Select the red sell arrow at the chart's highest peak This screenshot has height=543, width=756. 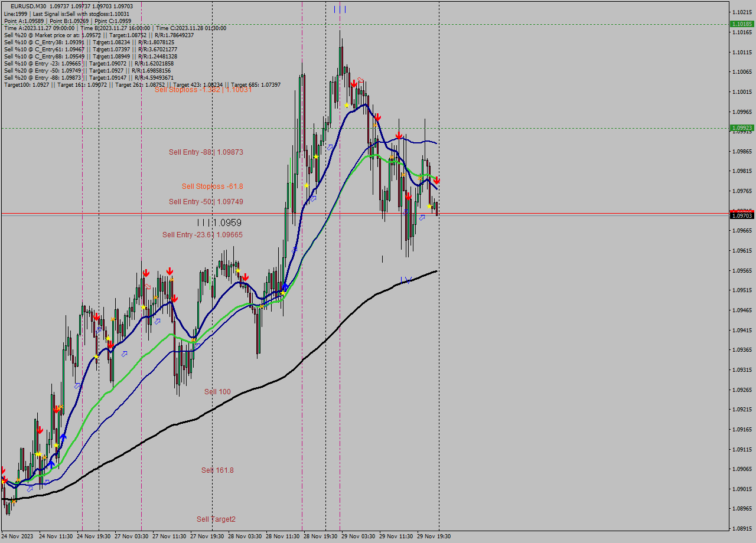click(353, 83)
